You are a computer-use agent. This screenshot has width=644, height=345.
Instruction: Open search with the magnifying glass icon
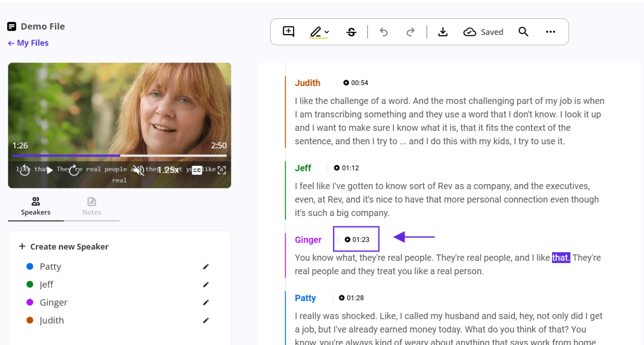(523, 32)
